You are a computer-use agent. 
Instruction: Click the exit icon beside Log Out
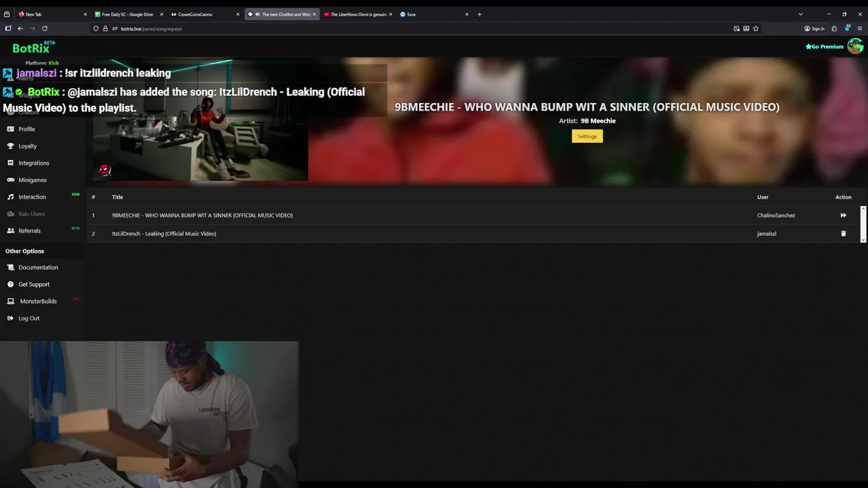pyautogui.click(x=10, y=318)
